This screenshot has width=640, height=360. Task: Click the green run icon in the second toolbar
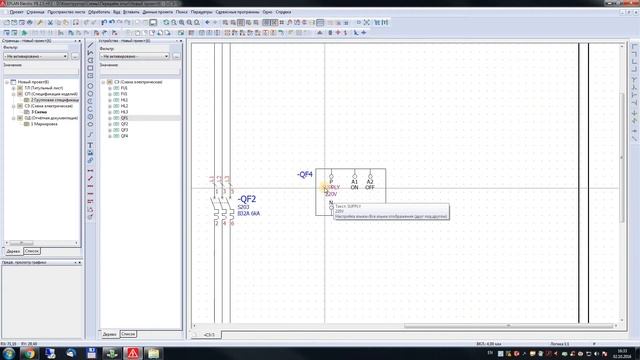pos(24,33)
